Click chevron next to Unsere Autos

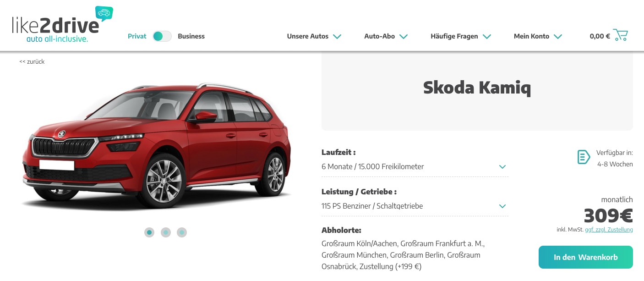coord(337,37)
